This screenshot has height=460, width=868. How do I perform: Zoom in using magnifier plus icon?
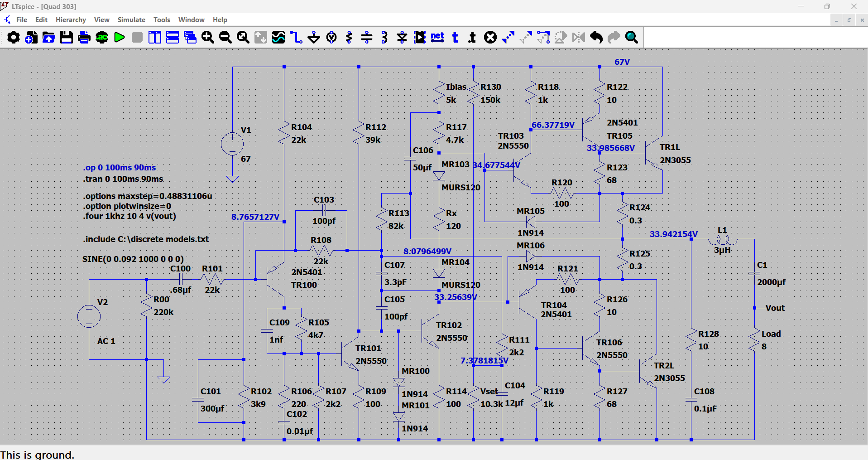(x=208, y=37)
